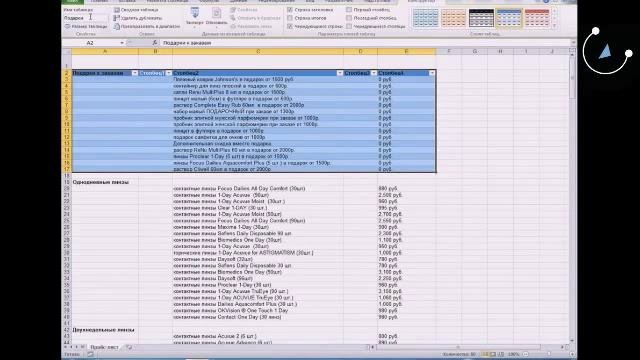Click the Разорвать связь unlink icon
Viewport: 640px width, 360px height.
233,26
